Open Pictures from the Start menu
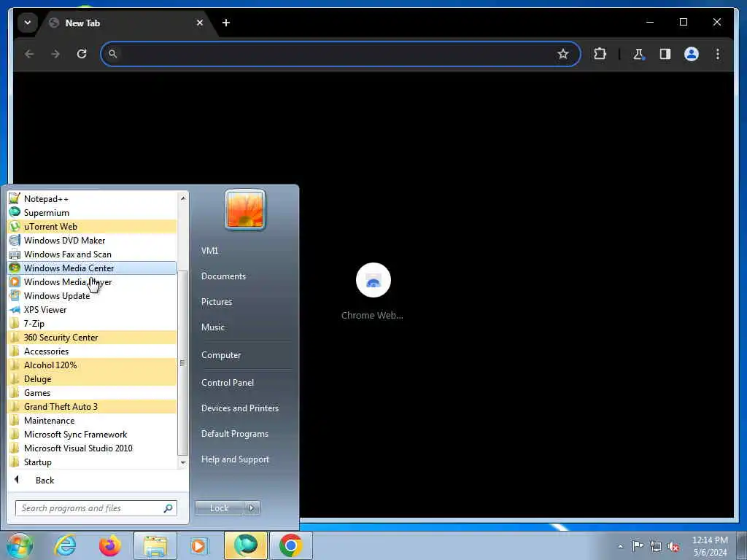Screen dimensions: 747x560 tap(217, 302)
